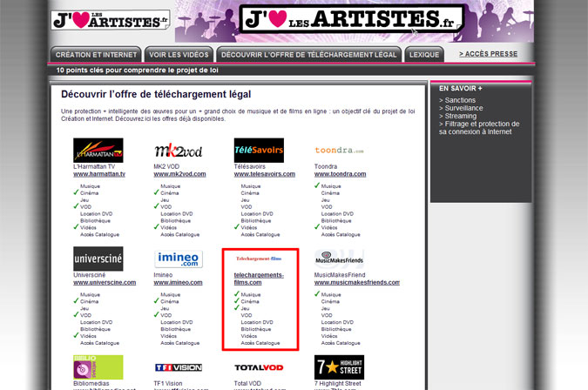Open the Voir les vidéos tab
Viewport: 588px width, 390px height.
pyautogui.click(x=179, y=55)
